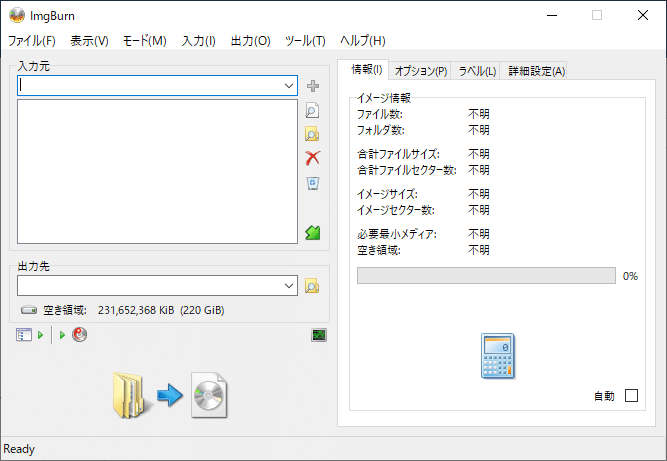
Task: Click the Ready status bar text
Action: [19, 449]
